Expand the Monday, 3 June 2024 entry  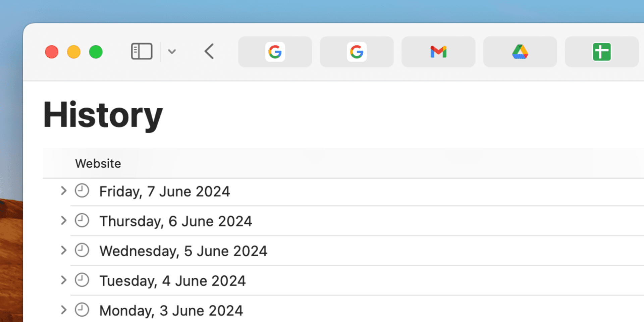[63, 310]
